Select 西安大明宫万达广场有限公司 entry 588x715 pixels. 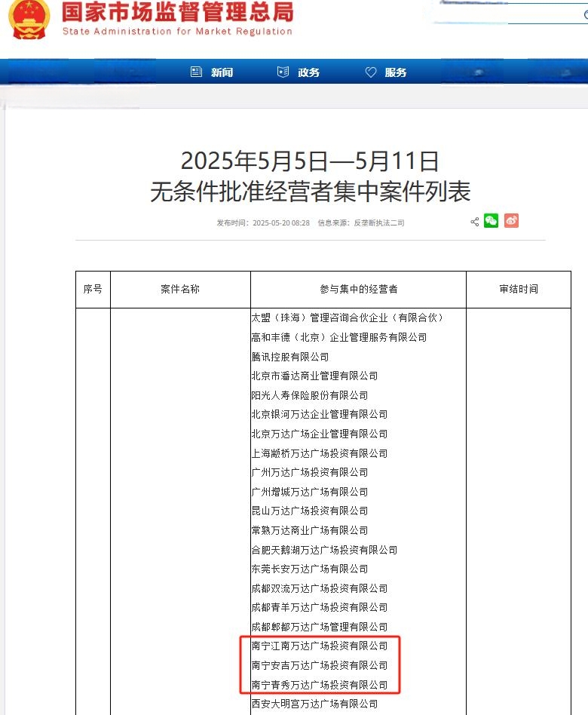tap(314, 704)
